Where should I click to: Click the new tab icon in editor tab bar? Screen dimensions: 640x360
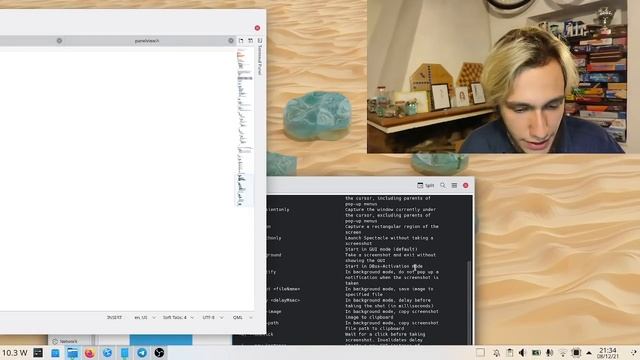pyautogui.click(x=241, y=41)
